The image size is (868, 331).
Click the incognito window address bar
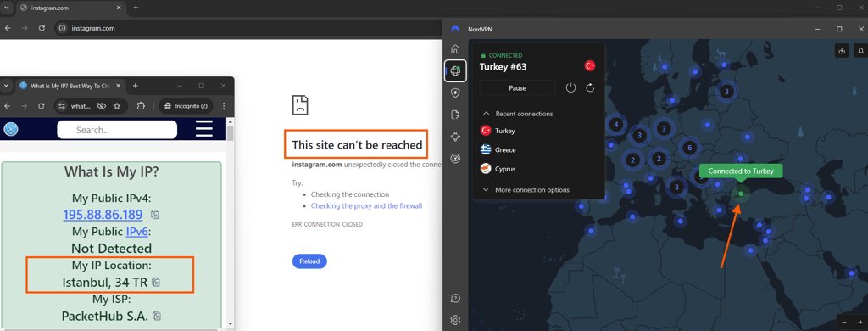pos(90,106)
